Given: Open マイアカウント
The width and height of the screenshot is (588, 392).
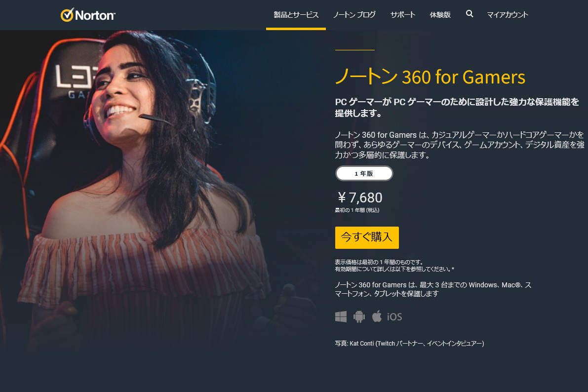Looking at the screenshot, I should pyautogui.click(x=508, y=15).
